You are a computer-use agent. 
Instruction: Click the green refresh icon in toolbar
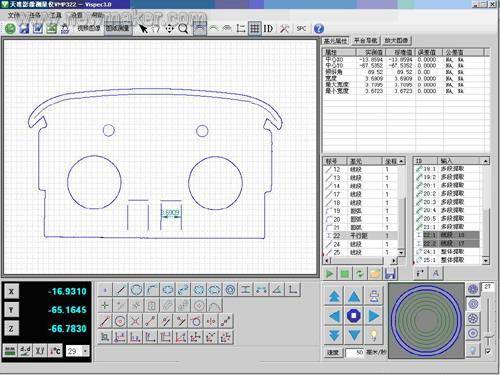point(10,29)
